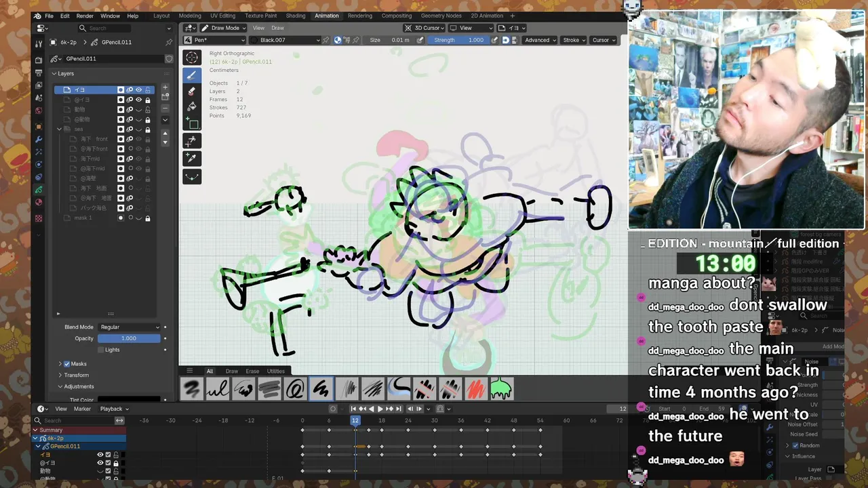Click the pin icon next to Black.007 material
868x488 pixels.
point(326,40)
